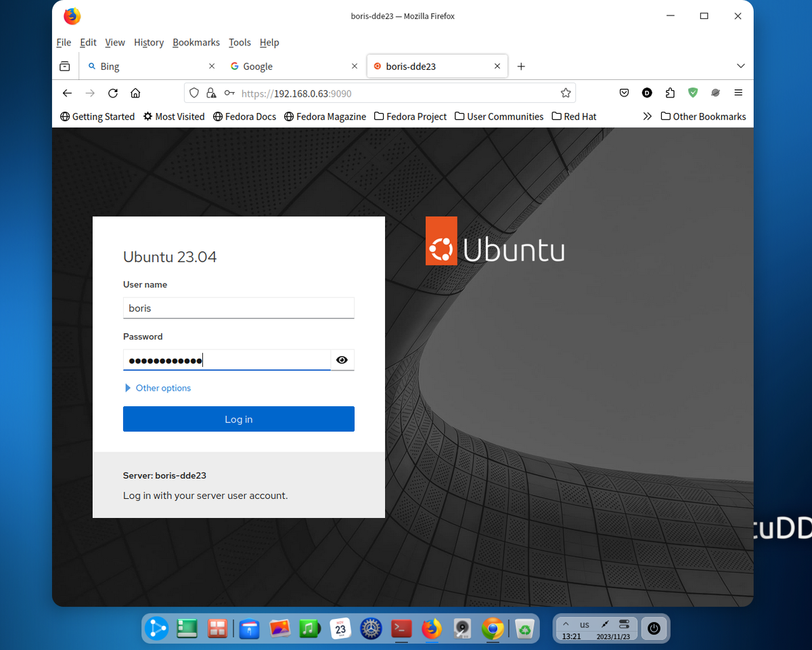812x650 pixels.
Task: Open the Chrome dock icon
Action: 493,629
